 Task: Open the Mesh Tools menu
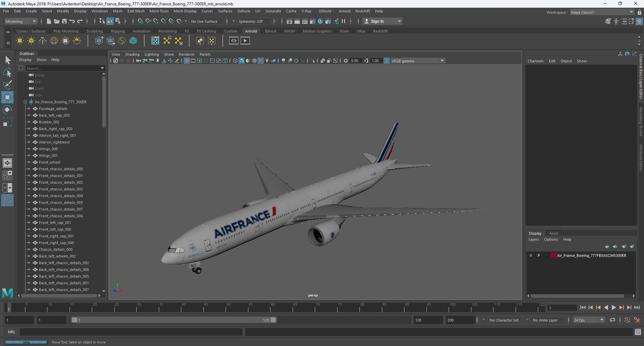pyautogui.click(x=159, y=11)
